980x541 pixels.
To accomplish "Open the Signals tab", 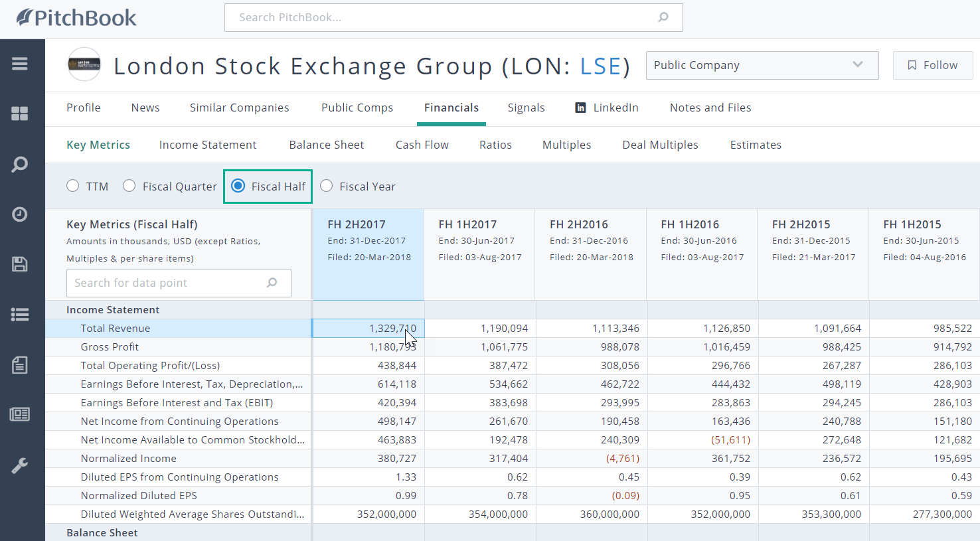I will click(x=526, y=108).
